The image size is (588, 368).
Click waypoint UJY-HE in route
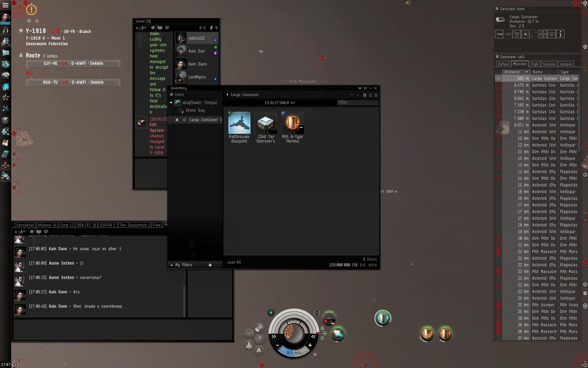tap(73, 63)
